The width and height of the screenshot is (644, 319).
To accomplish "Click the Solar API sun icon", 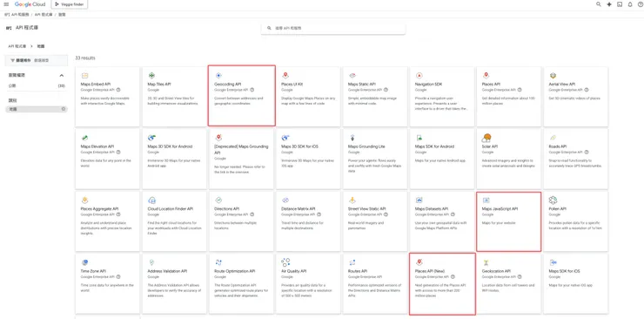I will coord(486,138).
